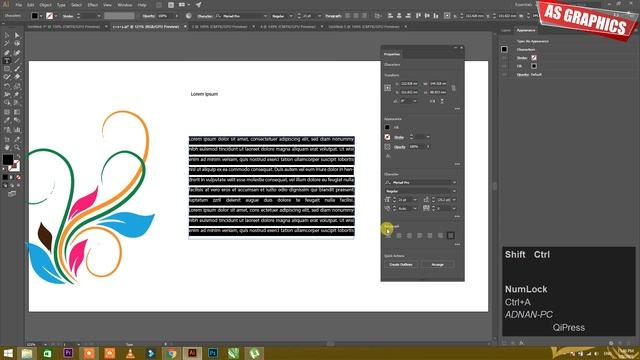Toggle Opacity visibility in Appearance panel
Screen dimensions: 640x360
[x=504, y=75]
